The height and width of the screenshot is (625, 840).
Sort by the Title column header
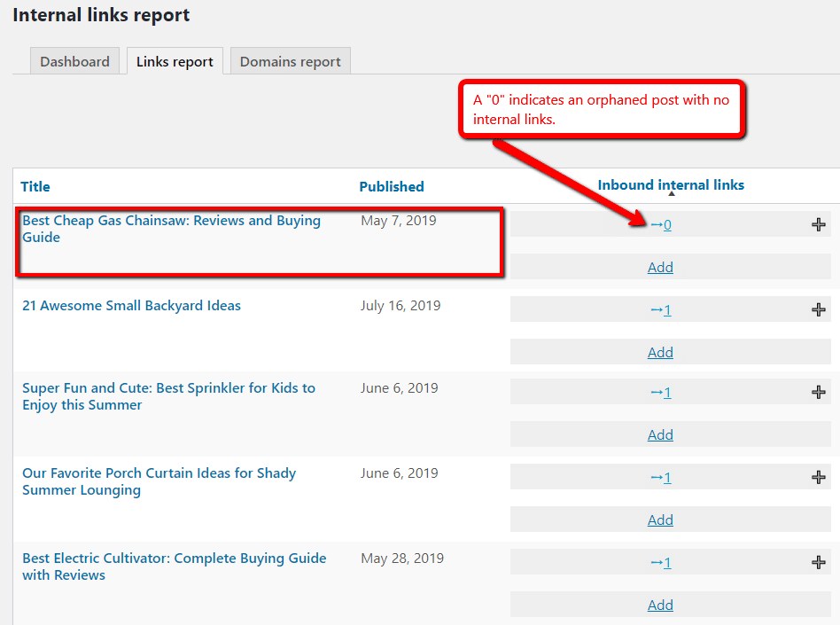[35, 186]
